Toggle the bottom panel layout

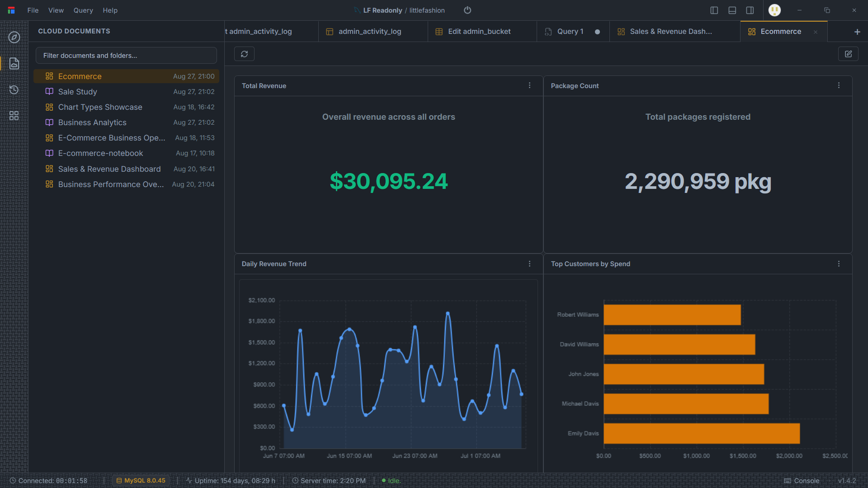coord(732,10)
